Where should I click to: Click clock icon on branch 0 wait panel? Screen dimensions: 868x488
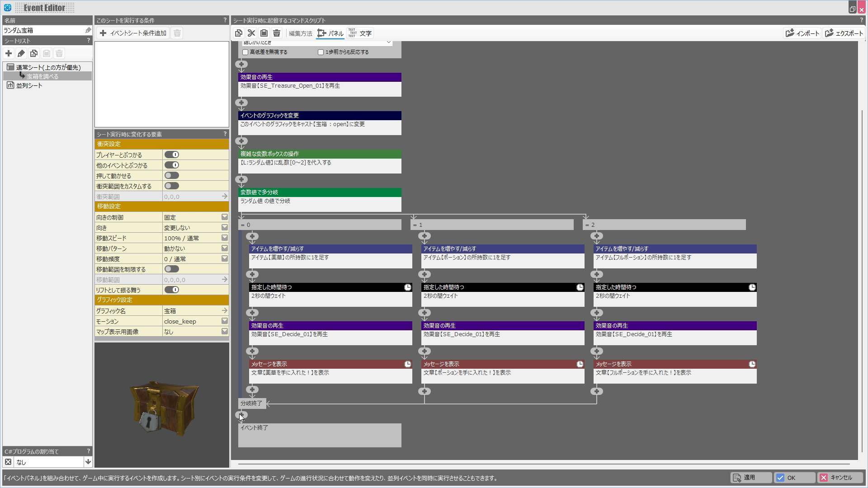click(408, 287)
